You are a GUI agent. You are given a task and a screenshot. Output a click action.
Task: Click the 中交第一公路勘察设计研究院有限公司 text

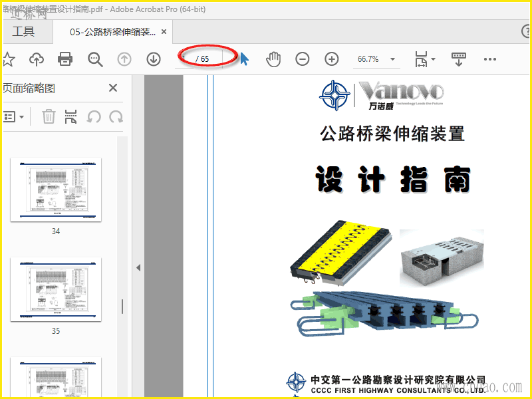[398, 379]
